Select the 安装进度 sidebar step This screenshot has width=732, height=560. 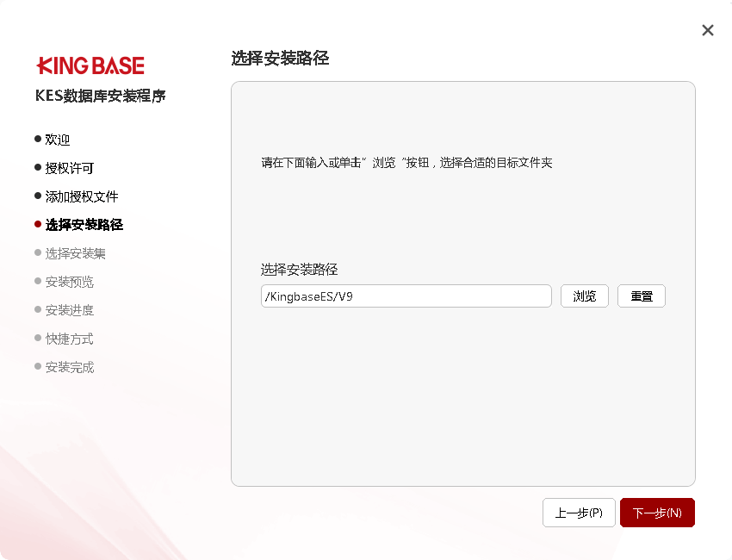click(x=70, y=310)
